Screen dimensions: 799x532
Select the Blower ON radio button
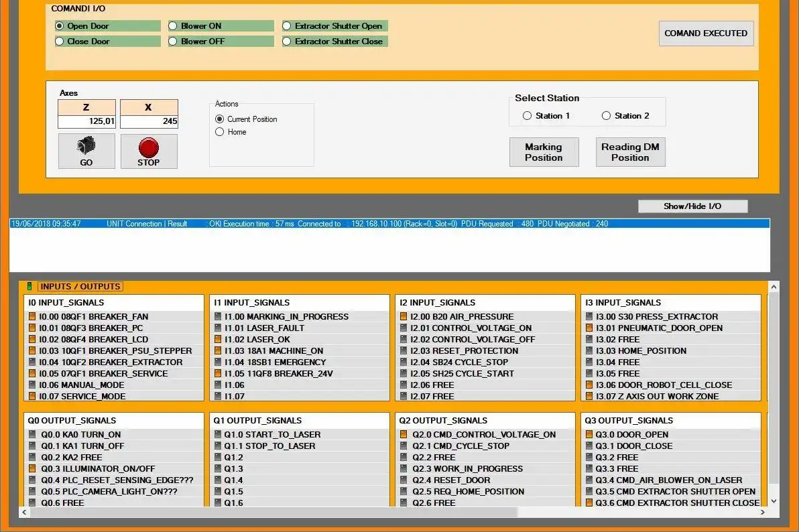174,26
